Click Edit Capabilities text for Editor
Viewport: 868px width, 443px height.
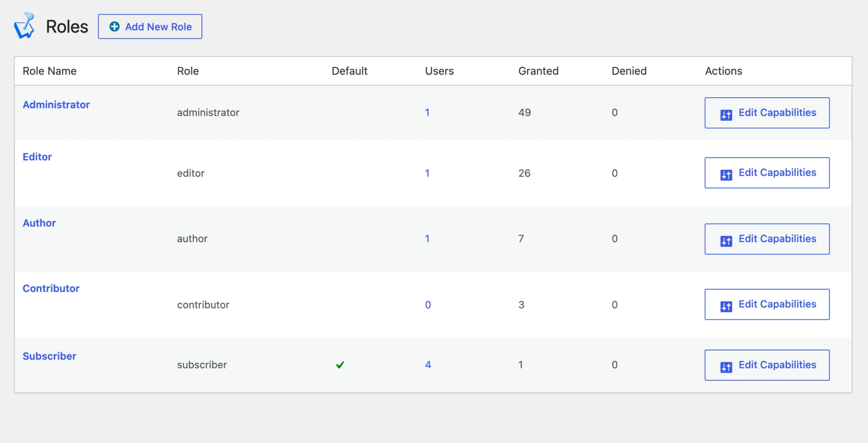coord(777,173)
